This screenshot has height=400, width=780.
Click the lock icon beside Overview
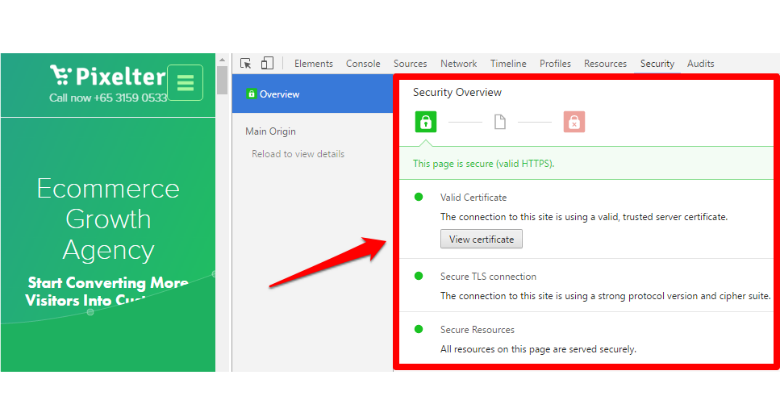click(252, 94)
